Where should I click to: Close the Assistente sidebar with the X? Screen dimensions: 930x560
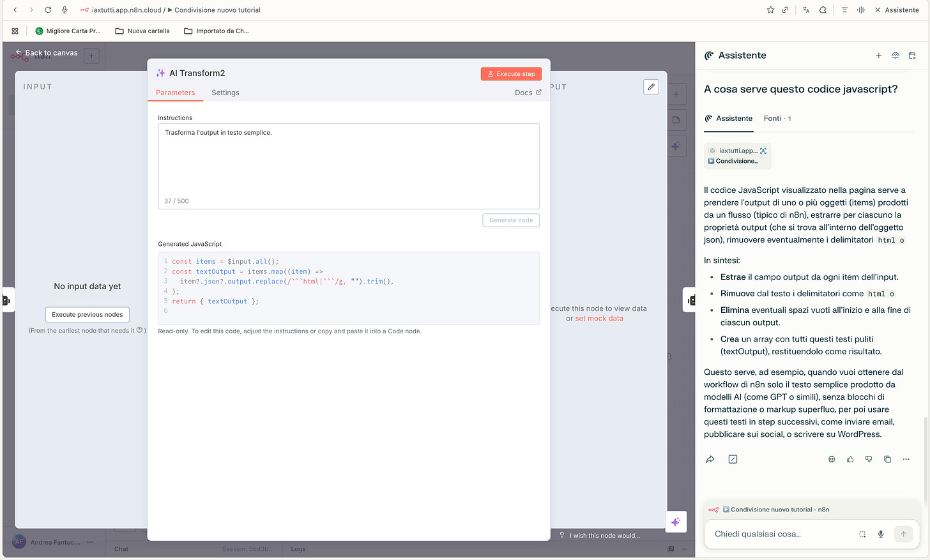(878, 10)
